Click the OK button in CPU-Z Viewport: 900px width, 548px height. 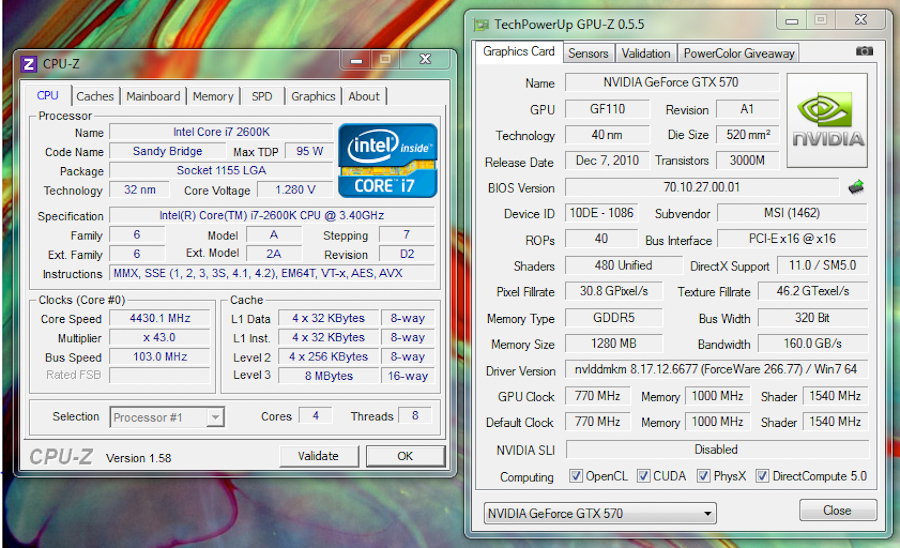pos(405,456)
